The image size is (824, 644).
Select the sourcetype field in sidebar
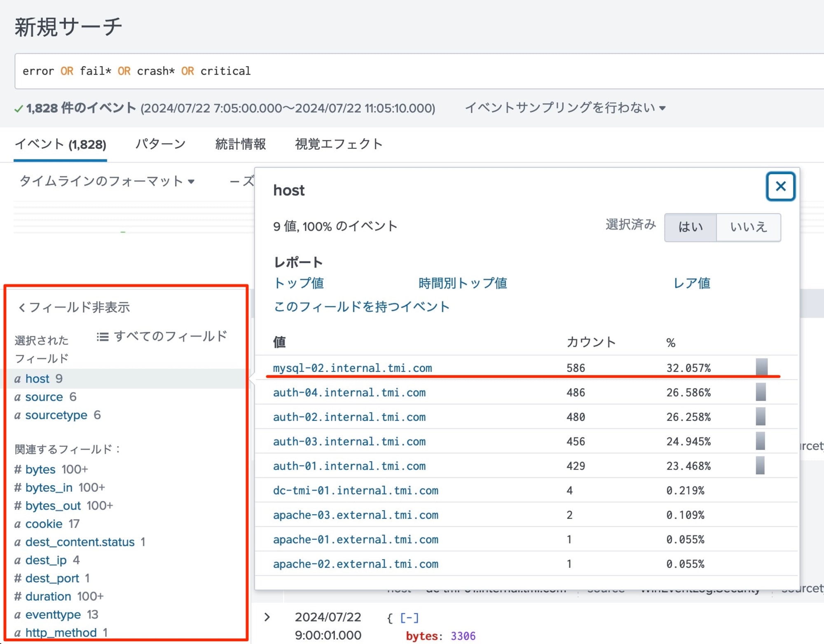click(x=57, y=415)
